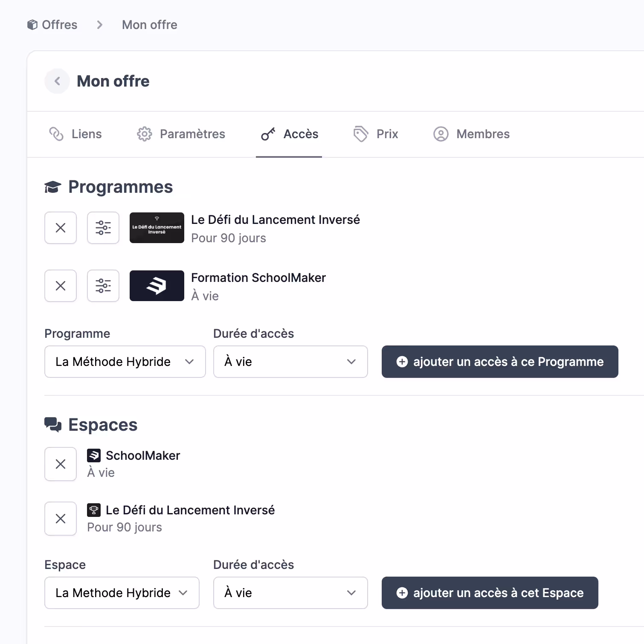This screenshot has height=644, width=644.
Task: Click ajouter un accès à ce Programme
Action: tap(500, 362)
